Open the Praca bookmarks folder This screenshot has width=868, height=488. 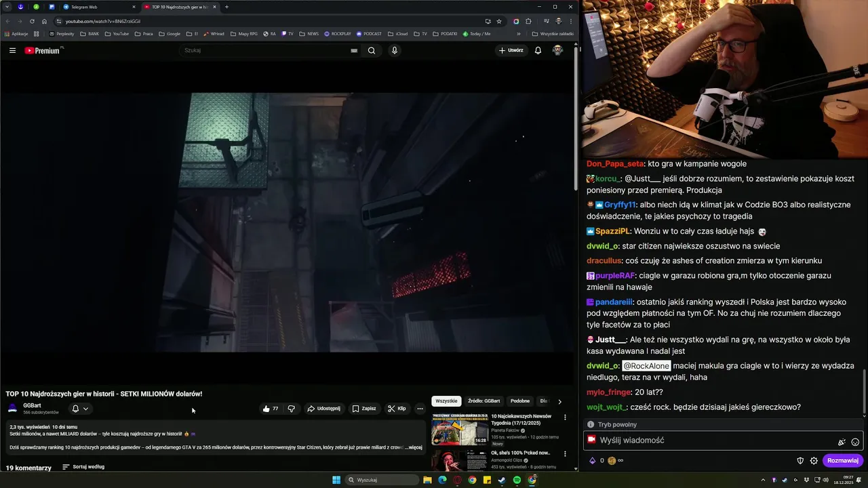(144, 33)
